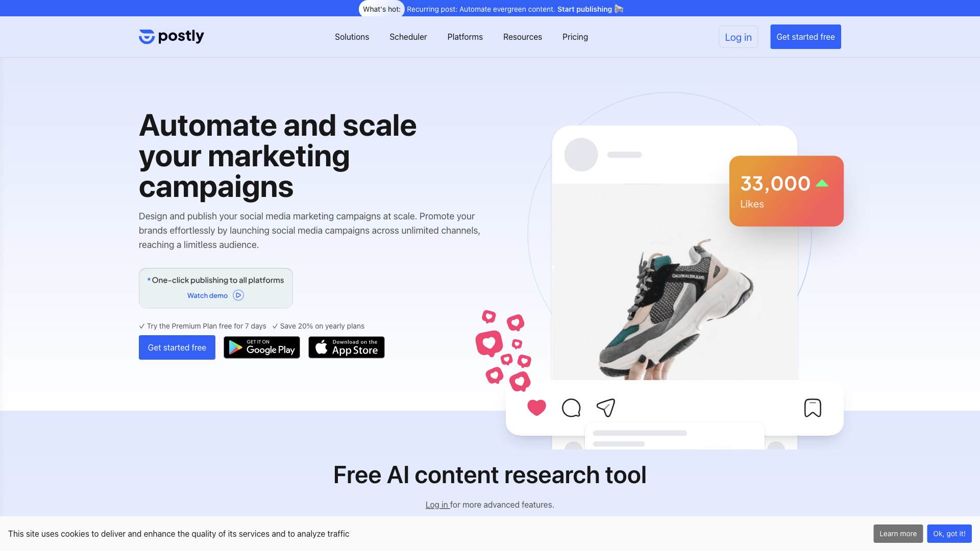Expand the Scheduler dropdown menu
Viewport: 980px width, 551px height.
[408, 37]
